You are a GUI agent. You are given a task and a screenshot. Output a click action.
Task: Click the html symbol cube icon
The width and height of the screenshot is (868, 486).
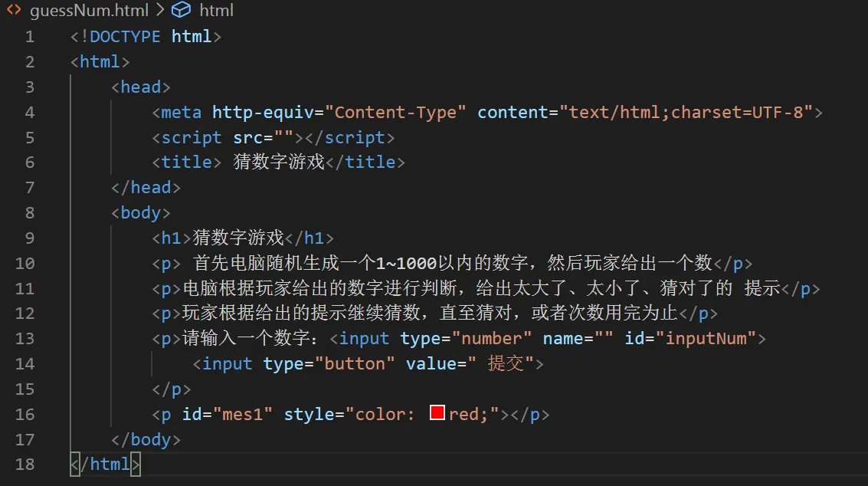click(x=181, y=10)
